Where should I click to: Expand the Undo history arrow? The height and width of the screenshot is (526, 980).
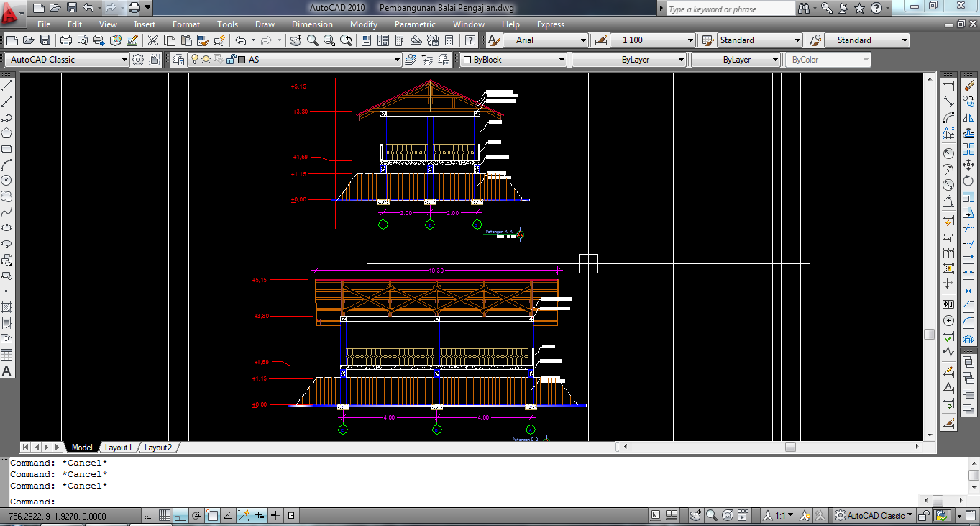252,40
